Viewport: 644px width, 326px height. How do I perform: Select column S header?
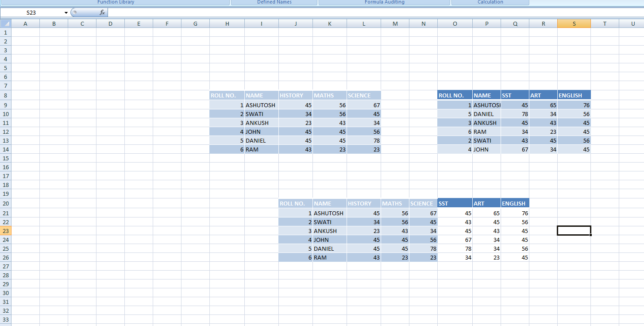[574, 24]
